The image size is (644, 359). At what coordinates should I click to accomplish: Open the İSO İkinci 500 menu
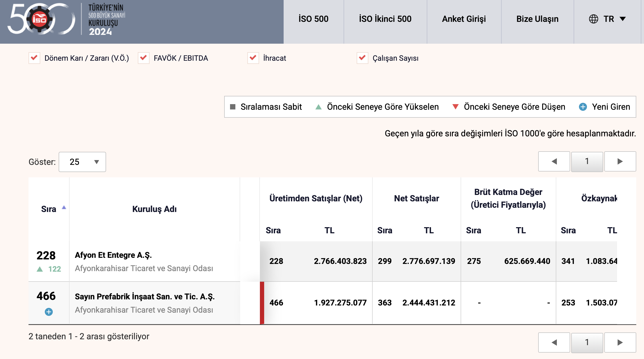(385, 19)
